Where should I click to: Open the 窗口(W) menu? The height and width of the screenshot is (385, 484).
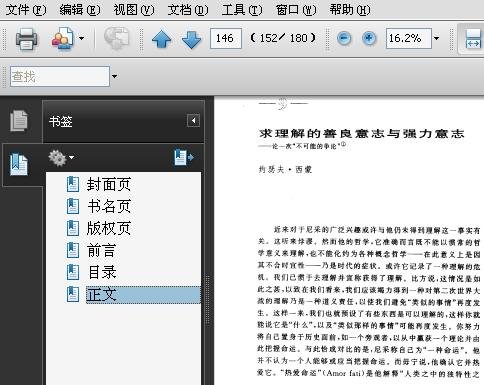[296, 10]
